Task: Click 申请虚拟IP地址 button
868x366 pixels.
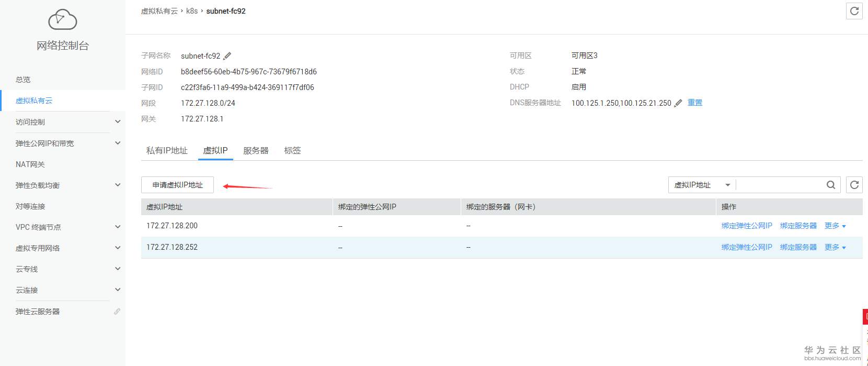Action: pyautogui.click(x=178, y=185)
